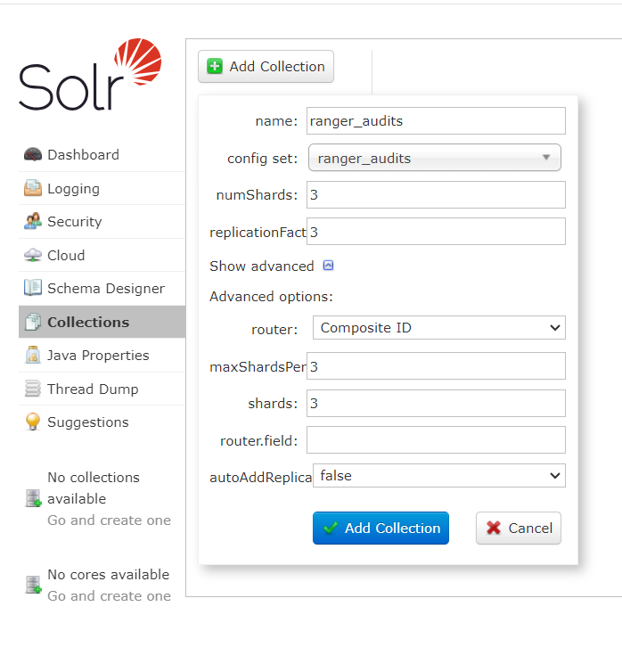The height and width of the screenshot is (672, 622).
Task: Click the Dashboard gauge icon
Action: pyautogui.click(x=33, y=154)
